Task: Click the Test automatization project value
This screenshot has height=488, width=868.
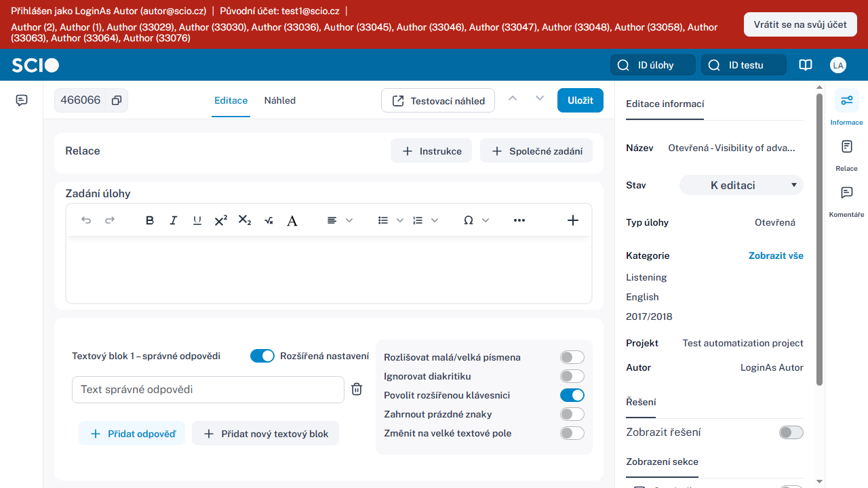Action: [x=743, y=343]
